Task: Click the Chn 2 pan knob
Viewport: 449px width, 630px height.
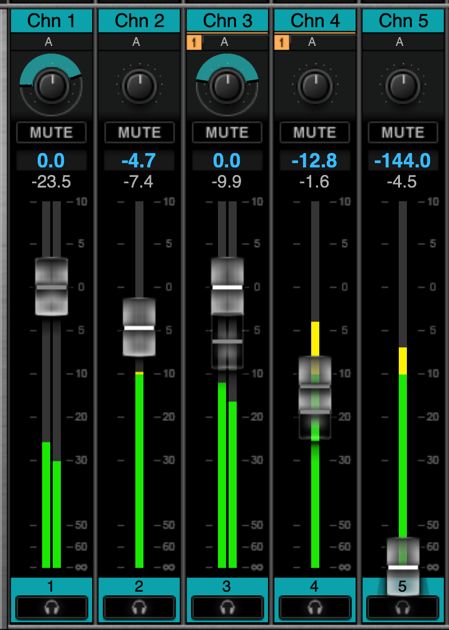Action: click(x=139, y=86)
